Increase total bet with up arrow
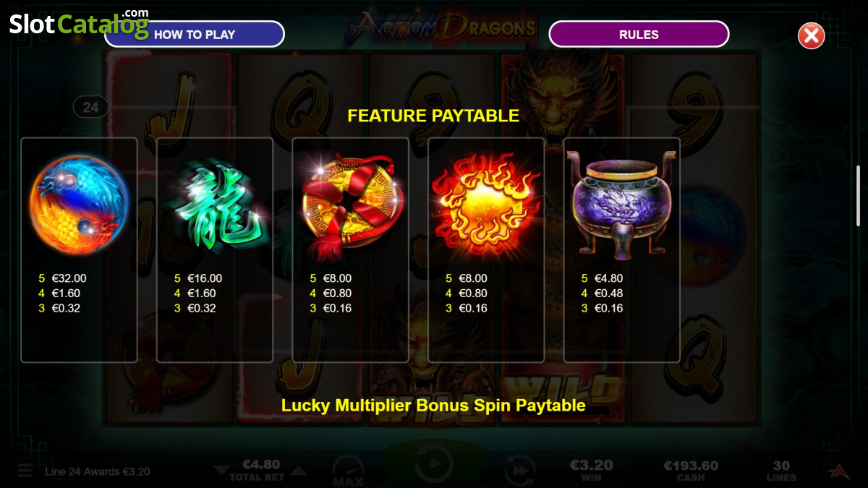 coord(299,471)
